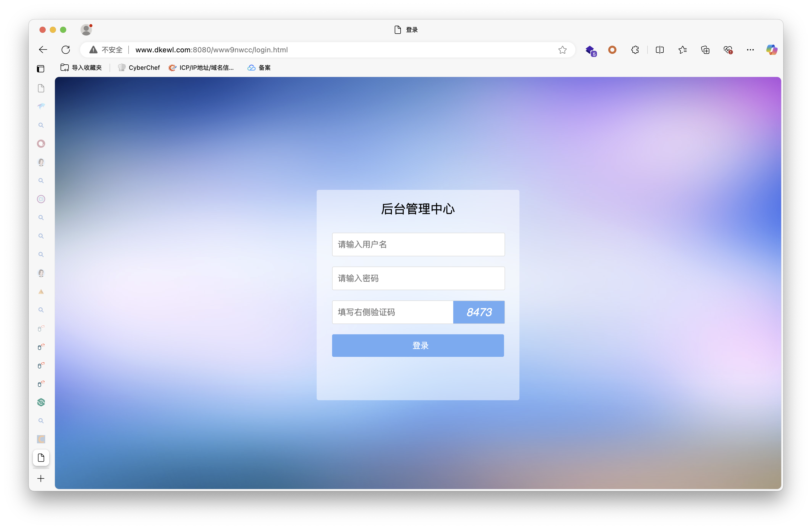
Task: Click the browser back arrow
Action: click(43, 50)
